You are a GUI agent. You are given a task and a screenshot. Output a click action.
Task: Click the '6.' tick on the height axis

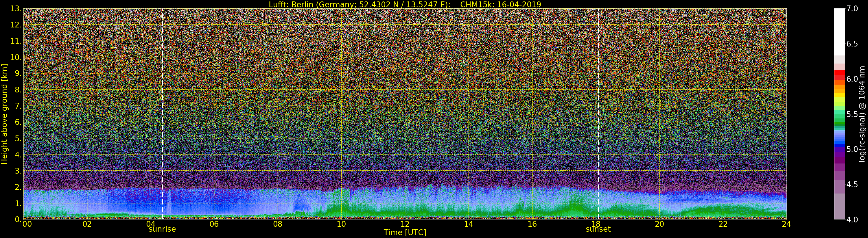18,122
